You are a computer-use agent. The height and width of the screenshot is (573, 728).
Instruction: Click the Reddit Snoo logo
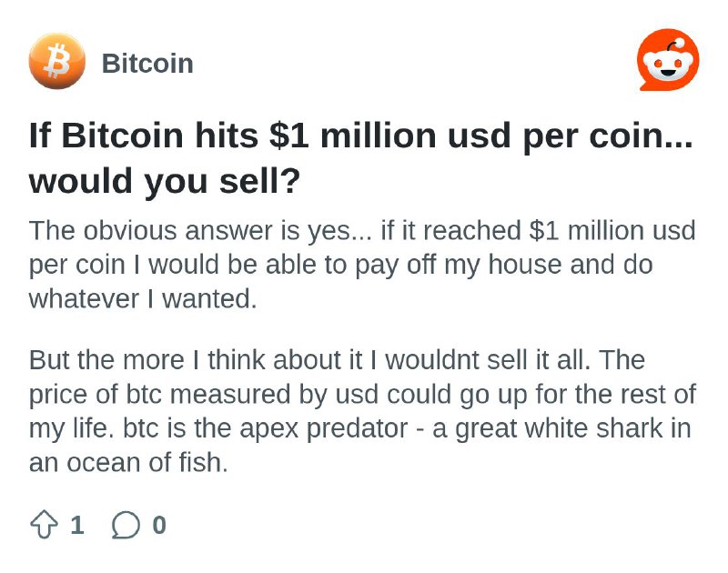pos(668,60)
